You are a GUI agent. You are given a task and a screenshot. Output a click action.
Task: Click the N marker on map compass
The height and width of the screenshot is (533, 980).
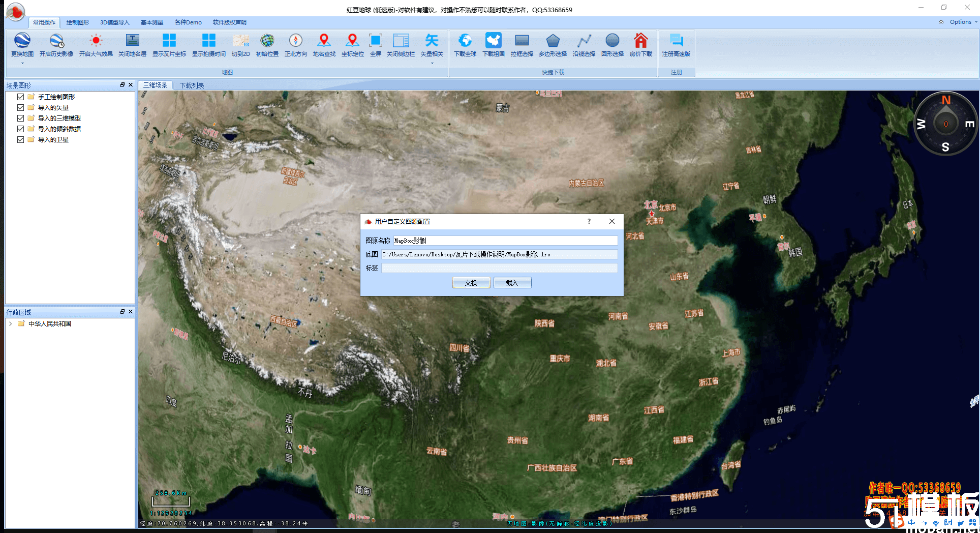click(x=946, y=100)
